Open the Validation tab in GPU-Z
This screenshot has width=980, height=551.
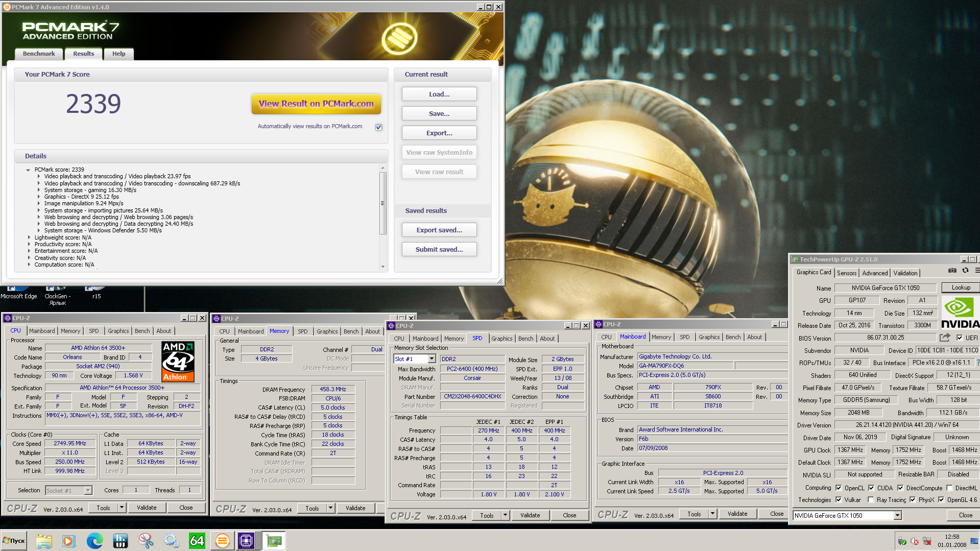[905, 273]
